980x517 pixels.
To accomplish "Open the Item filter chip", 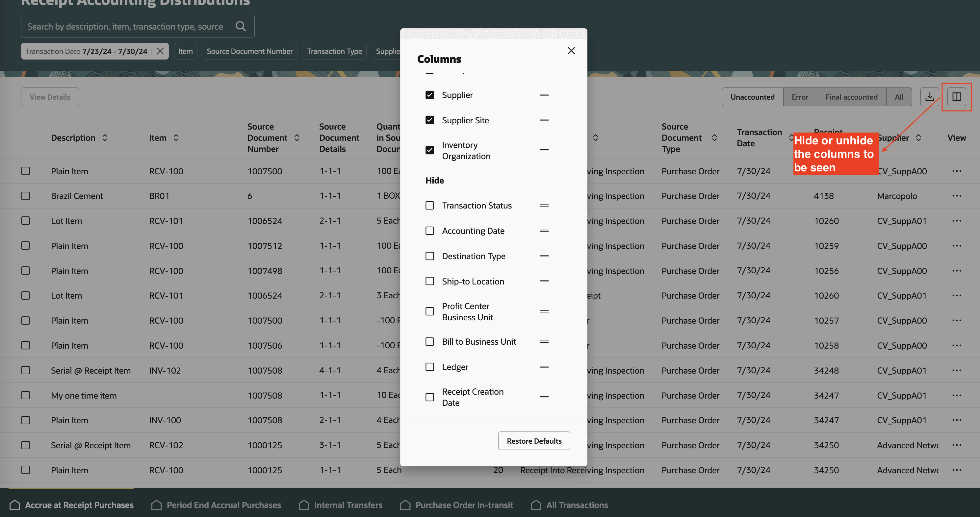I will click(186, 51).
